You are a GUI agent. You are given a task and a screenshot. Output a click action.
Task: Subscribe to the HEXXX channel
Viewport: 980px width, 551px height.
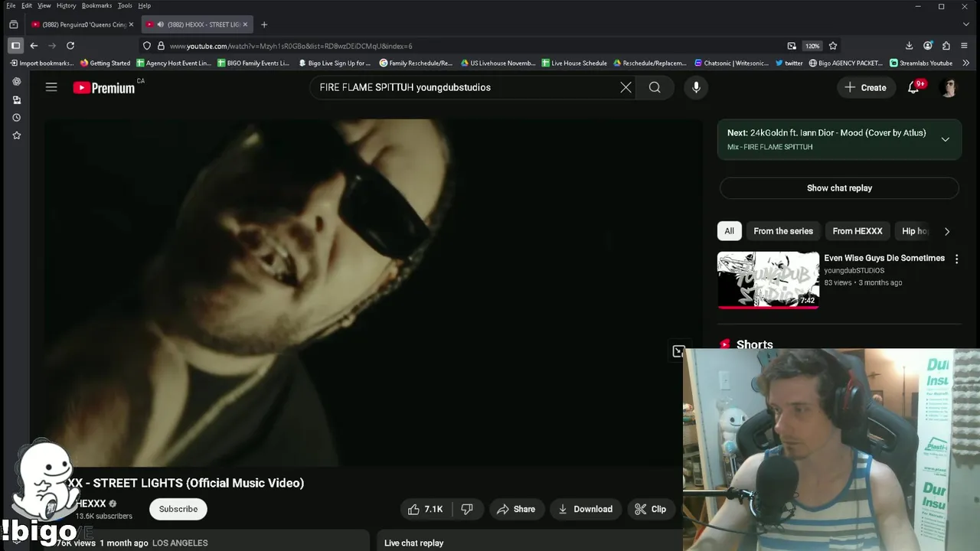click(178, 509)
